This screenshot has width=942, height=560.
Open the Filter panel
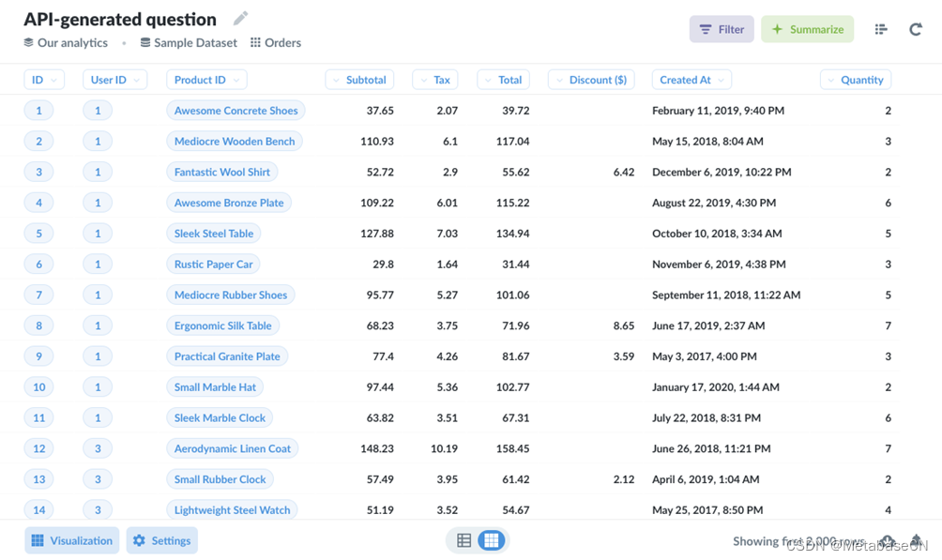[722, 29]
